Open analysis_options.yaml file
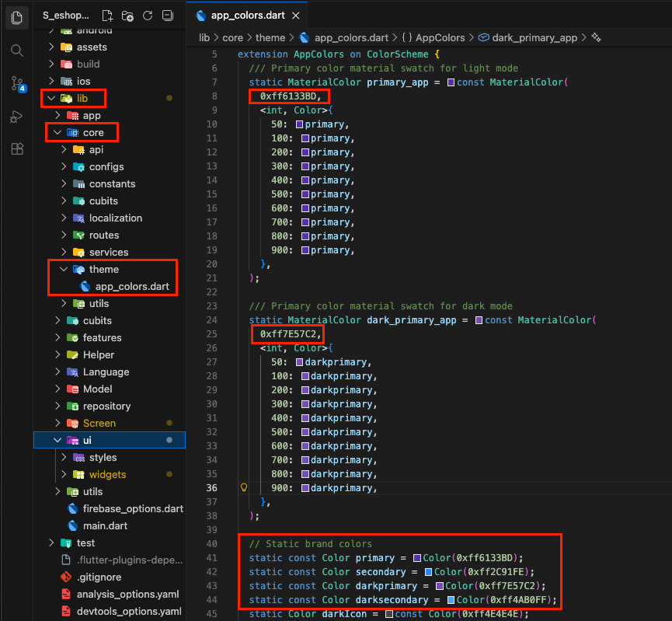 [127, 595]
